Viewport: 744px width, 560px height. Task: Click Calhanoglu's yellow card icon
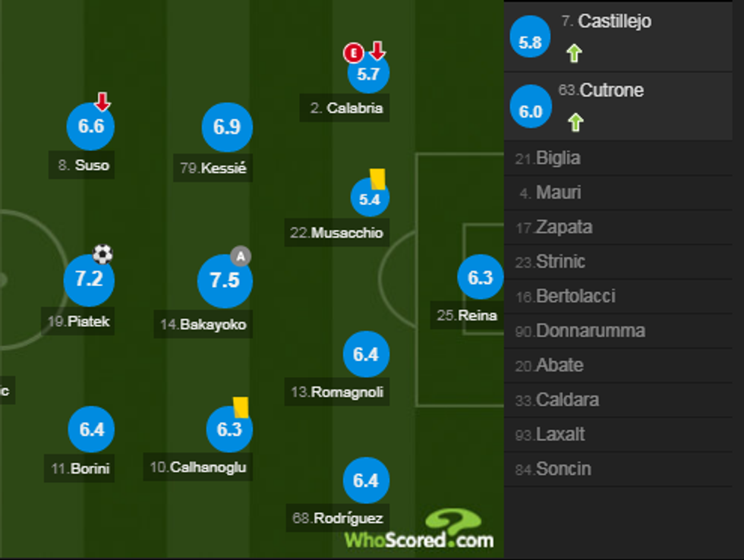pyautogui.click(x=241, y=407)
